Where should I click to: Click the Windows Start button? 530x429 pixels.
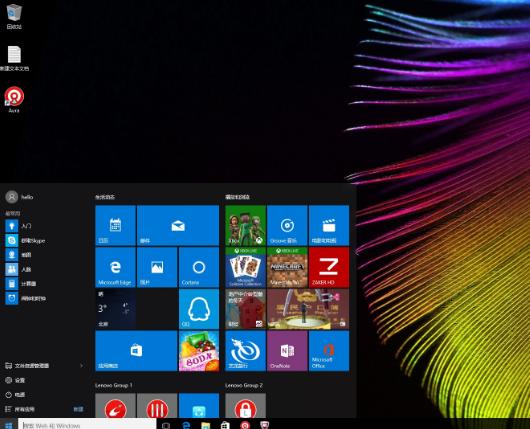click(x=8, y=425)
